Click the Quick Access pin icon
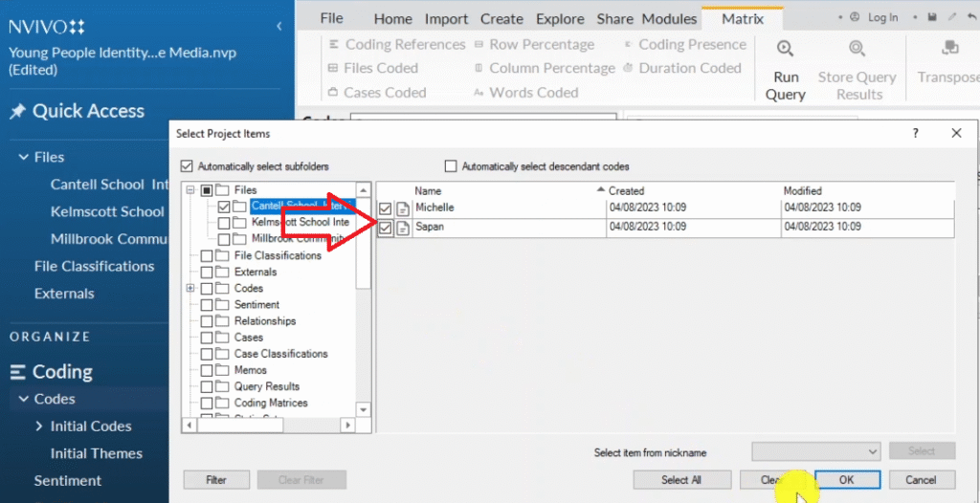The image size is (980, 503). (x=17, y=112)
